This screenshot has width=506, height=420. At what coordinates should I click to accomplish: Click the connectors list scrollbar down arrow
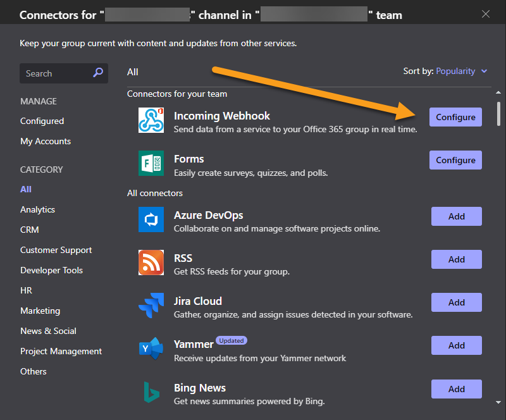click(499, 402)
